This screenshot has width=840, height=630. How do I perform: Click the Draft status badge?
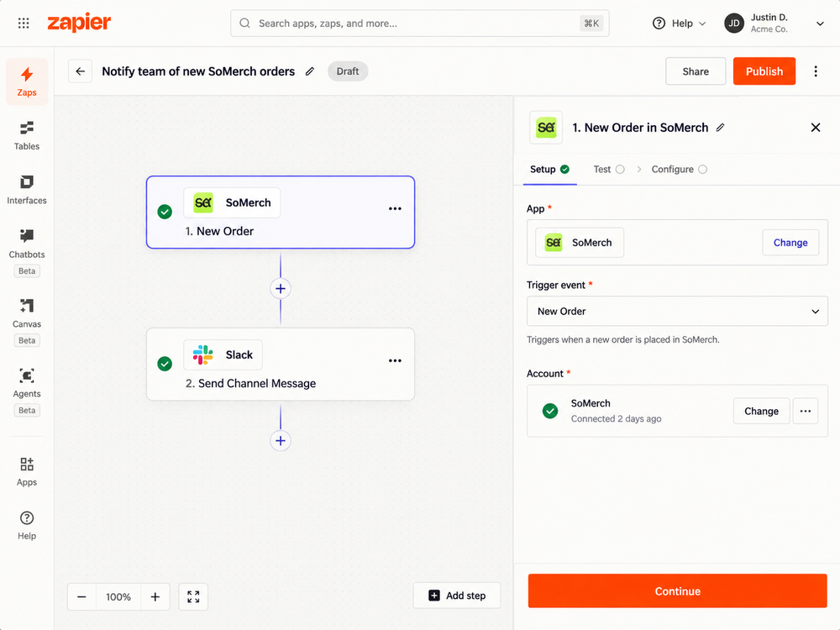348,71
